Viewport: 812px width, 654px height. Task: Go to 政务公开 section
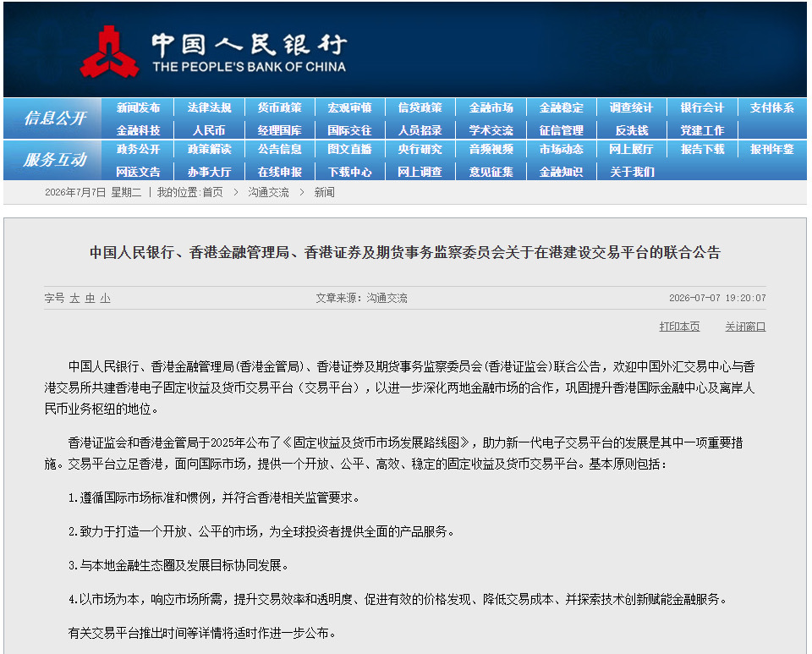click(138, 149)
